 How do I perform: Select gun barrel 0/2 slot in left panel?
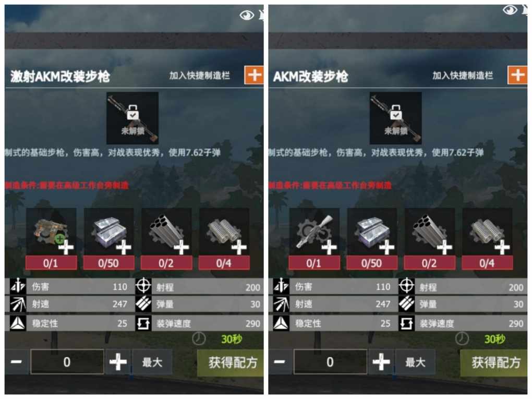click(x=166, y=238)
